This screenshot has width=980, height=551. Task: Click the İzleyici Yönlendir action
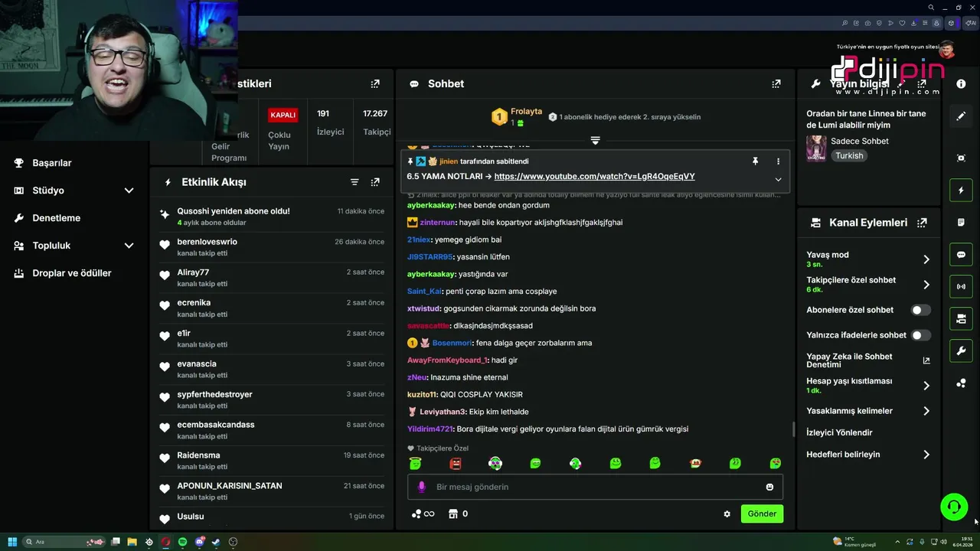pyautogui.click(x=839, y=433)
